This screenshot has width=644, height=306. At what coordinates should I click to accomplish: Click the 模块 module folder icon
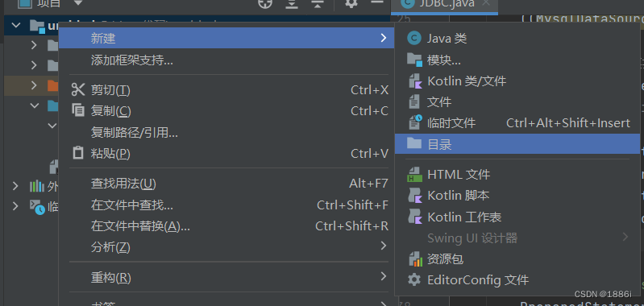click(x=414, y=60)
